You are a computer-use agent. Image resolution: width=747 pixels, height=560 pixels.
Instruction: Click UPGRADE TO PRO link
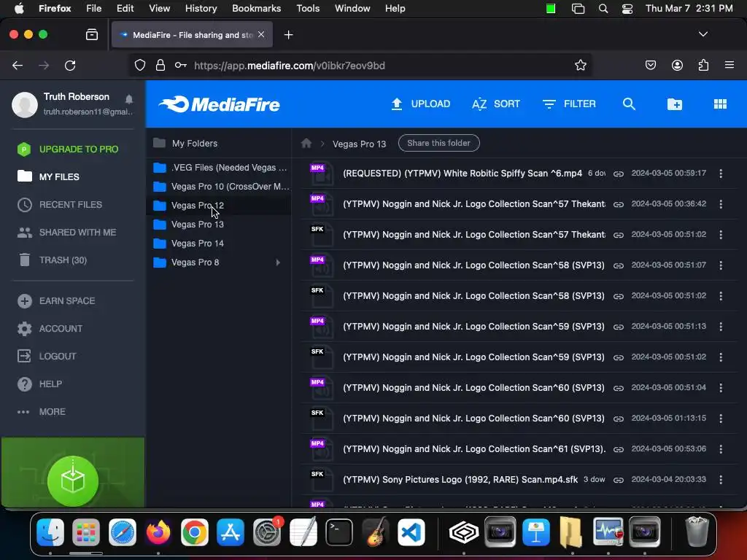(79, 149)
